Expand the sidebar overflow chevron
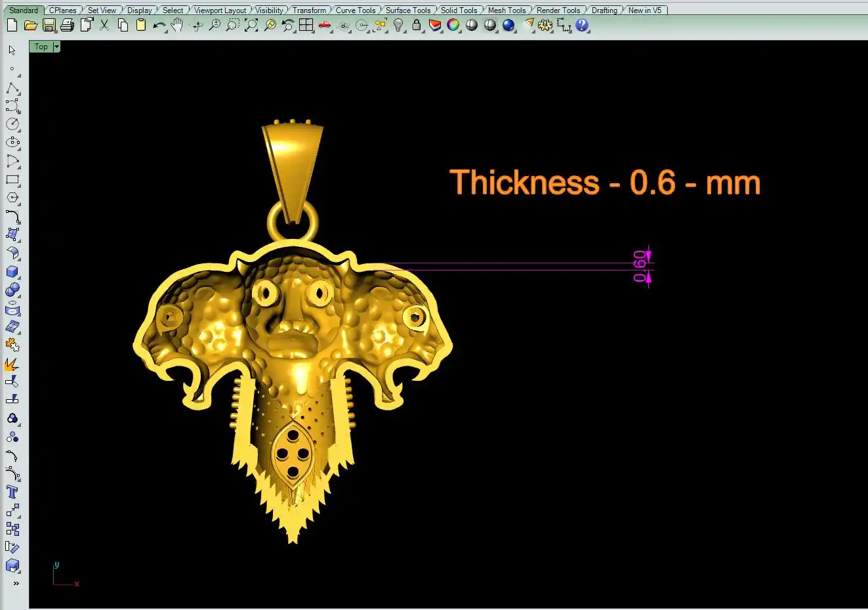 pyautogui.click(x=16, y=583)
